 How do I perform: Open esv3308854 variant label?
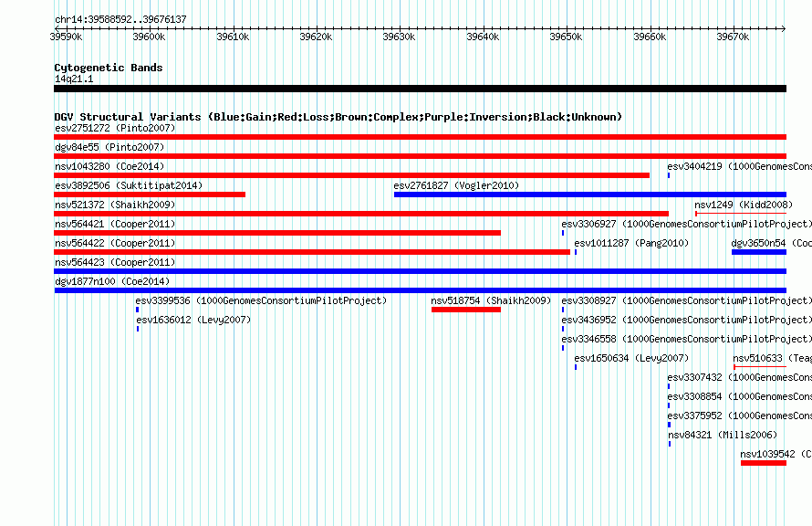(739, 396)
